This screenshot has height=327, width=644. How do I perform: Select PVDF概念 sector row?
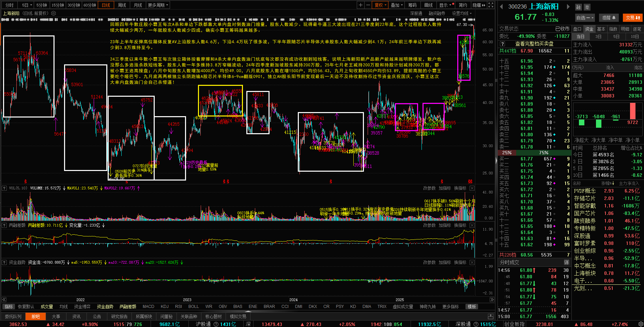[x=607, y=191]
